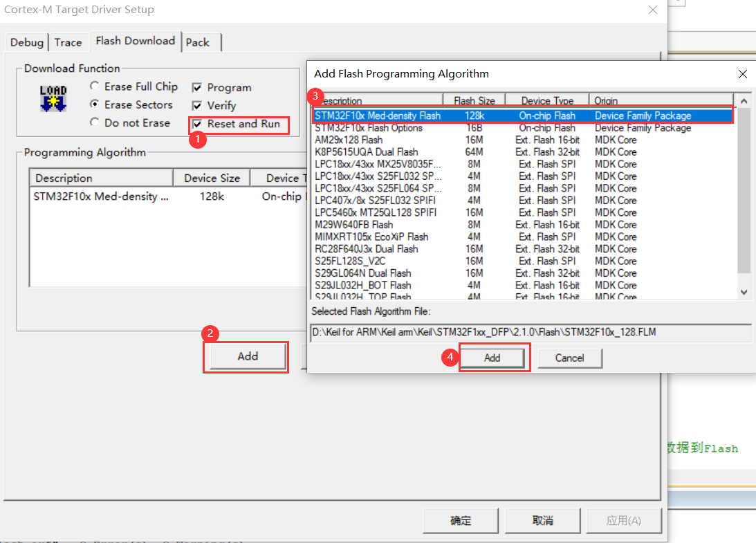
Task: Open the Pack tab
Action: click(x=198, y=42)
